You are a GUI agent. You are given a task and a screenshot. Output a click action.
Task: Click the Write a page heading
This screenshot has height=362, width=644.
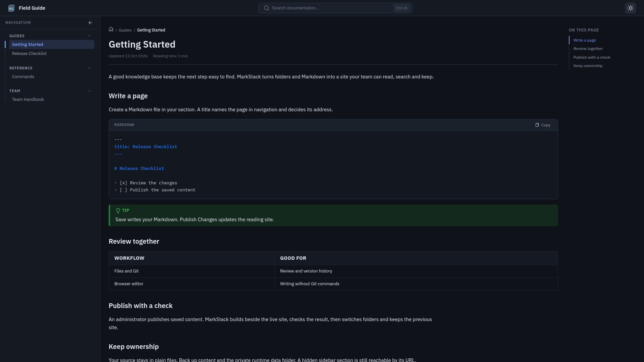128,96
